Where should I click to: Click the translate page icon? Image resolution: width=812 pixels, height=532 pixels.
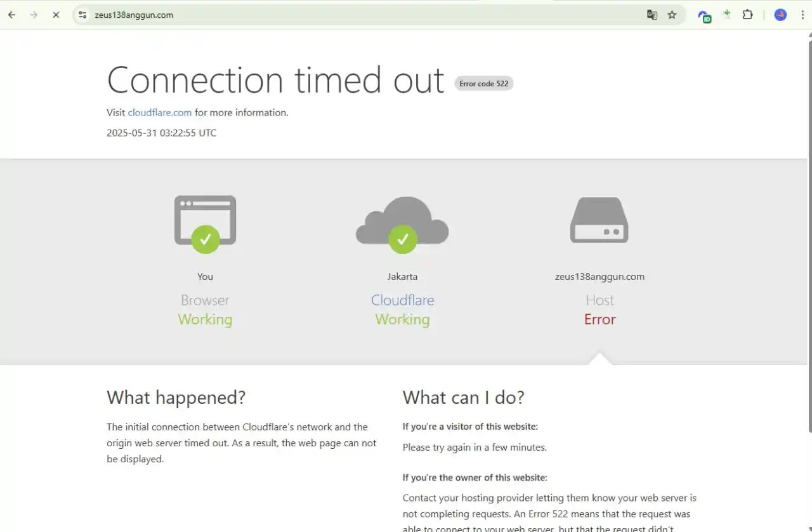[x=652, y=15]
